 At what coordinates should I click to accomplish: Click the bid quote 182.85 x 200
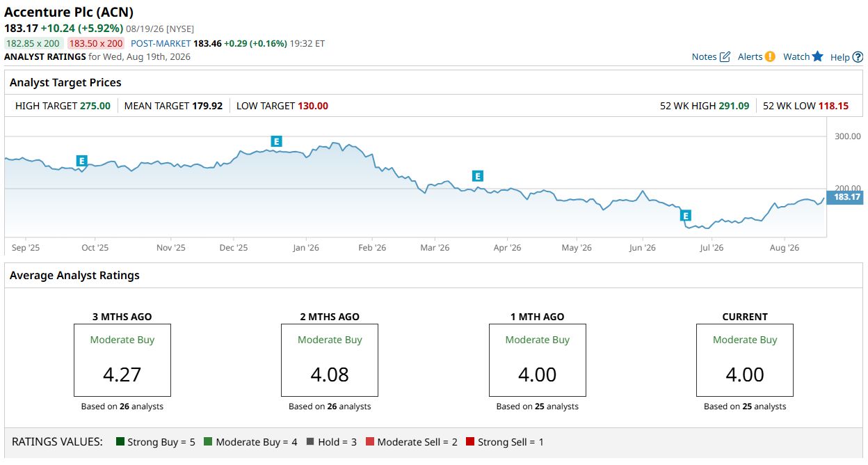click(33, 43)
